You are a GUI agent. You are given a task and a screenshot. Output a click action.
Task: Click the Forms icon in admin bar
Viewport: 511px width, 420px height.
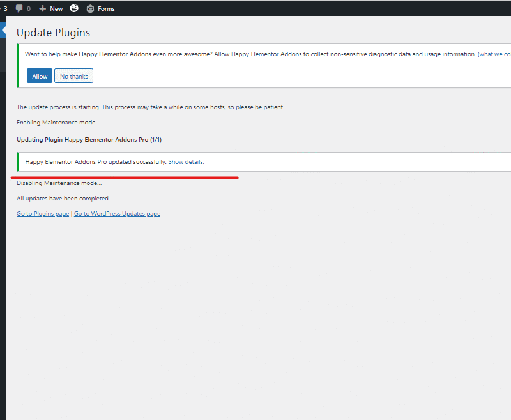(x=90, y=9)
